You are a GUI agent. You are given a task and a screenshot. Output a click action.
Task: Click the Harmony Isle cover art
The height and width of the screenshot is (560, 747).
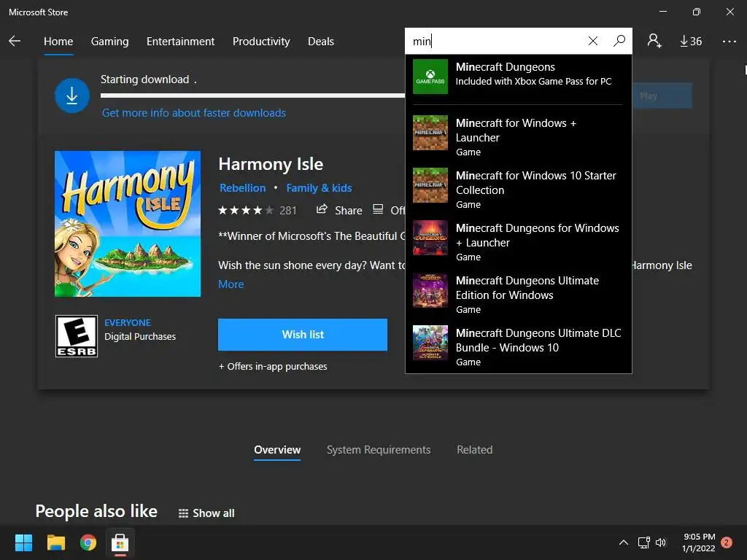point(128,224)
